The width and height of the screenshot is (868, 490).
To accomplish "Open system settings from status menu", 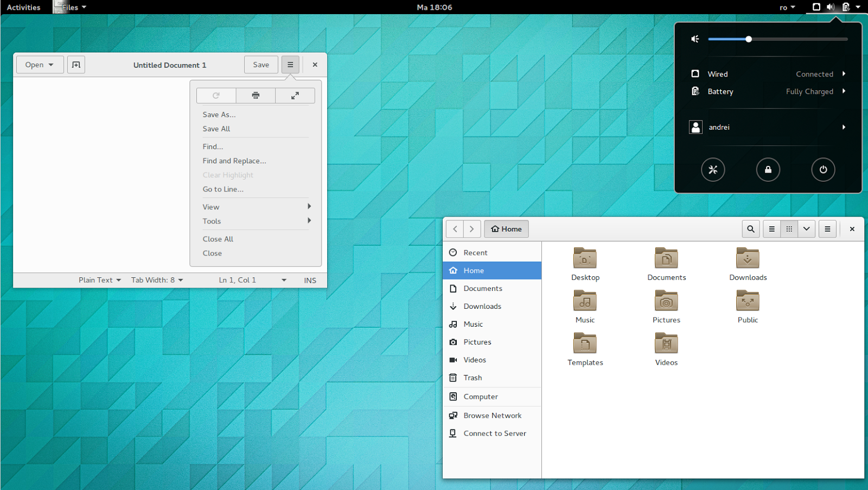I will (x=713, y=169).
